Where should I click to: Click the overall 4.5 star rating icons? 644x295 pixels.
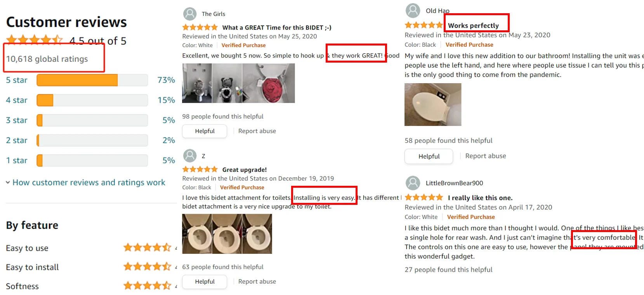(x=35, y=40)
